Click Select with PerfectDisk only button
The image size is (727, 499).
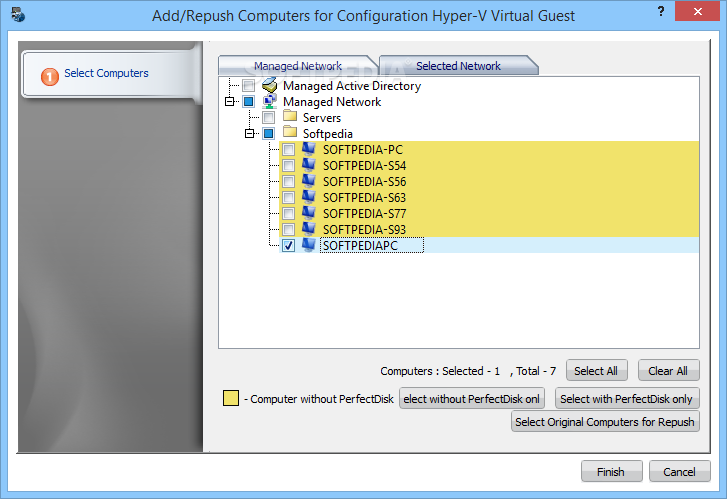pyautogui.click(x=627, y=399)
